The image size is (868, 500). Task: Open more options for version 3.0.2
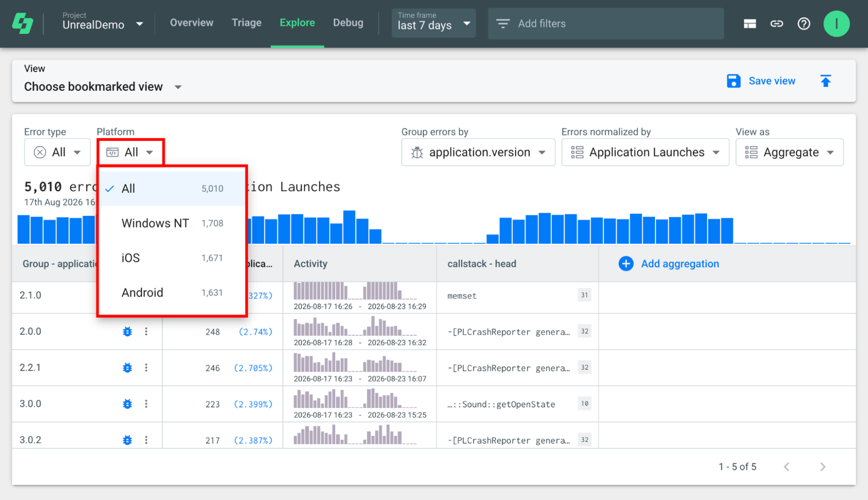point(146,440)
